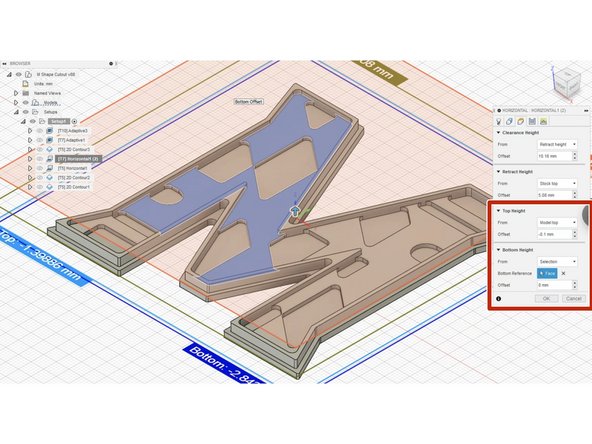Toggle visibility of 2D Contour3 toolpath
This screenshot has height=444, width=592.
coord(40,150)
